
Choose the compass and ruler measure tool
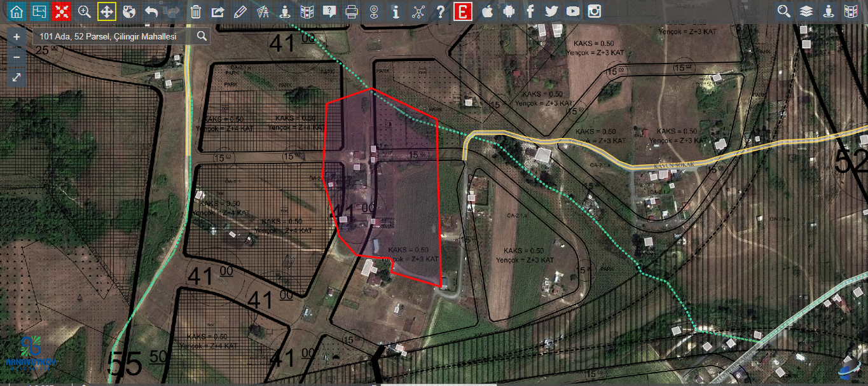[x=262, y=11]
